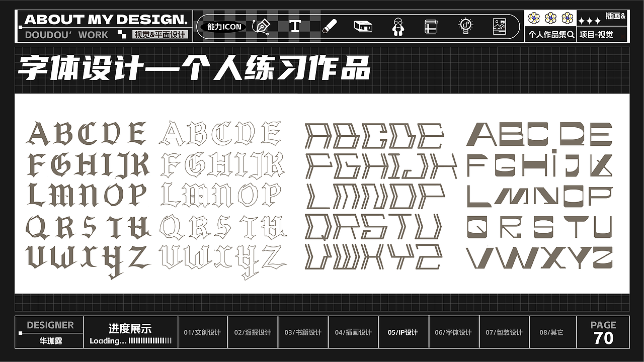Screen dimensions: 644x362
Task: Click the 项目-视觉 label
Action: point(596,35)
